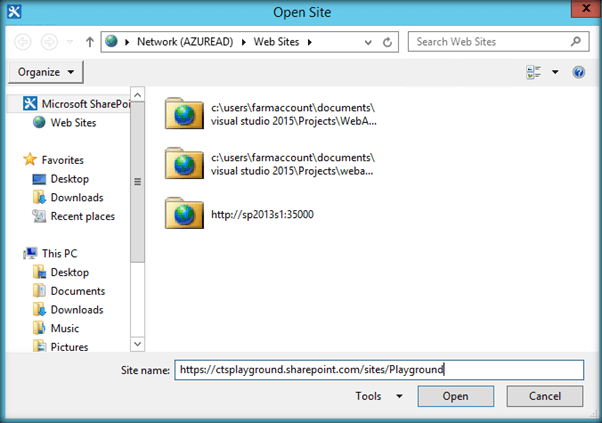Expand the chevron after Web Sites breadcrumb
The width and height of the screenshot is (602, 423).
(x=309, y=42)
